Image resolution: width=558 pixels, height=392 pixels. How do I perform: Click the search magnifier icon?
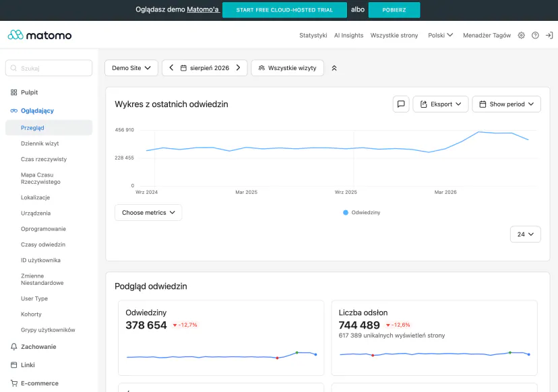[x=13, y=68]
